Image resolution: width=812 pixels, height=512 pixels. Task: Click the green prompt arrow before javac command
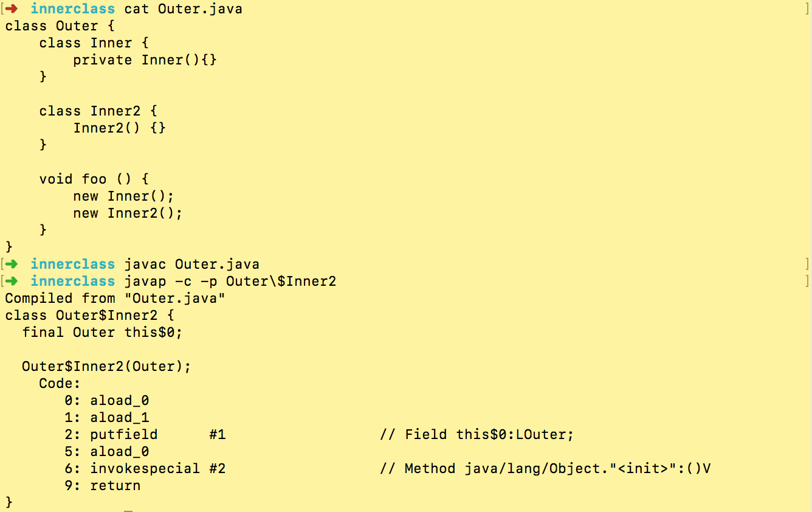point(10,264)
